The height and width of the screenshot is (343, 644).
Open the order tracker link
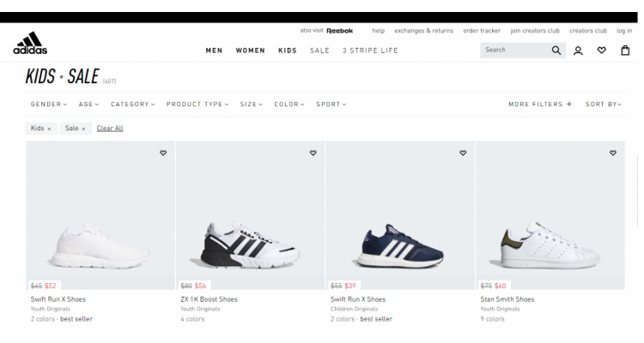(482, 31)
